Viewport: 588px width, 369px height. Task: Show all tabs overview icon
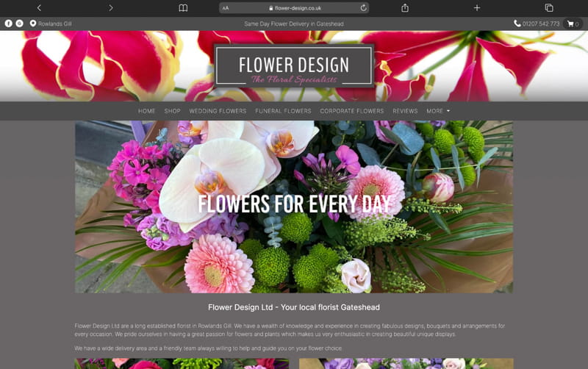548,8
